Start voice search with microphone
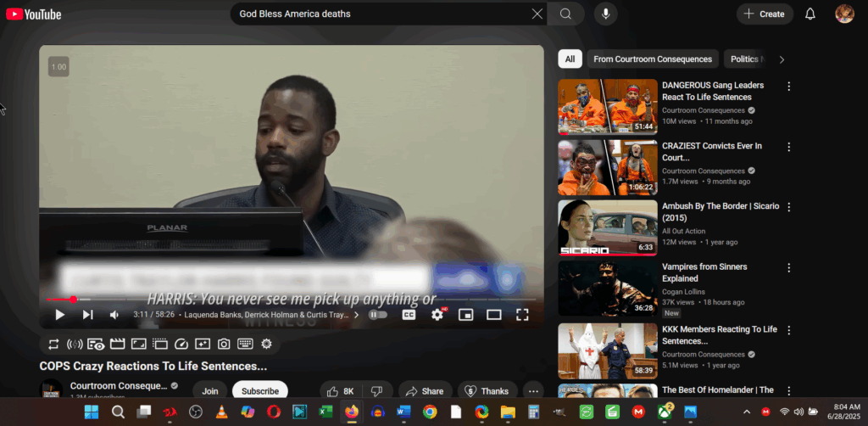Screen dimensions: 868x426 (605, 14)
